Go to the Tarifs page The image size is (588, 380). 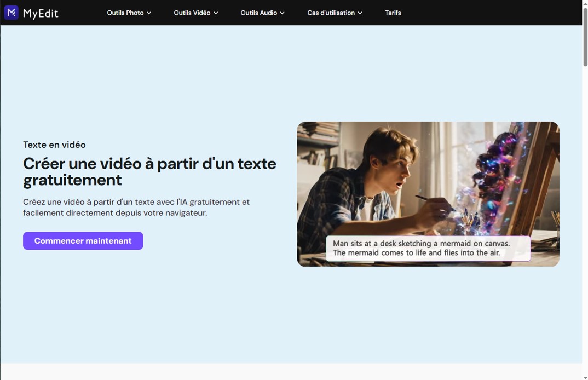click(393, 13)
